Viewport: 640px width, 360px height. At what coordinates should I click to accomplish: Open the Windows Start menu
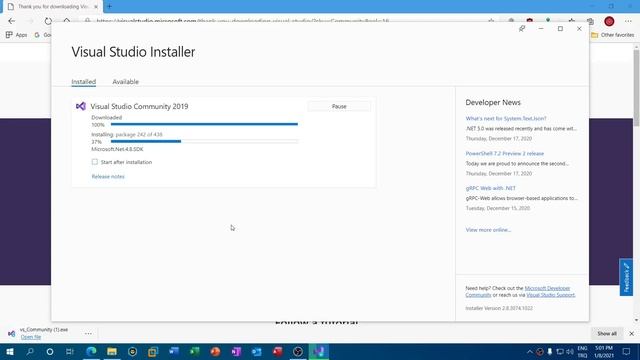coord(10,351)
